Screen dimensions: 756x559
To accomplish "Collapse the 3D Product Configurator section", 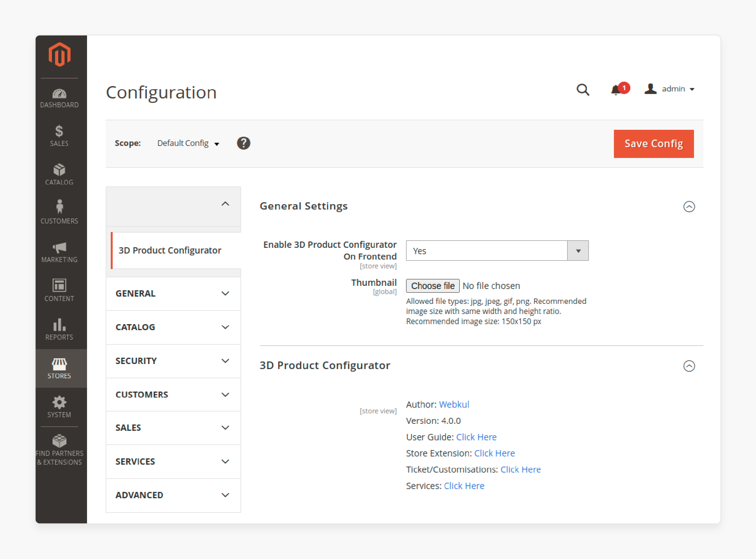I will (689, 366).
